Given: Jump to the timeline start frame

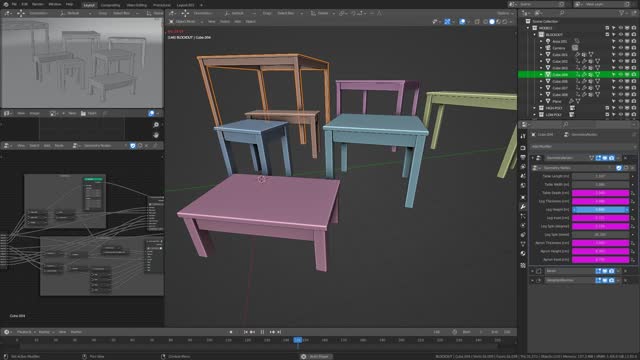Looking at the screenshot, I should tap(246, 332).
